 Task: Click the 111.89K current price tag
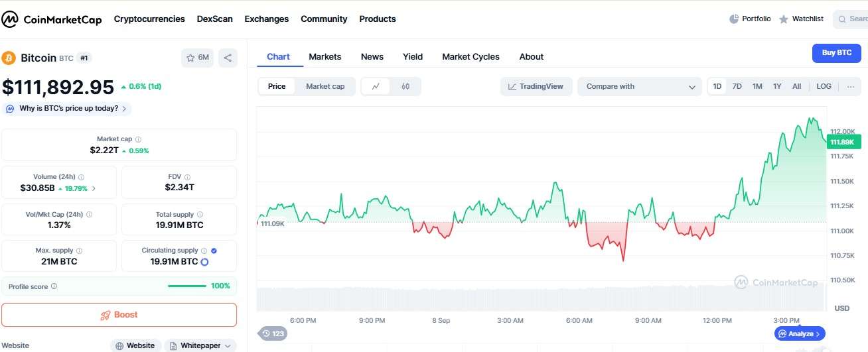pos(843,142)
